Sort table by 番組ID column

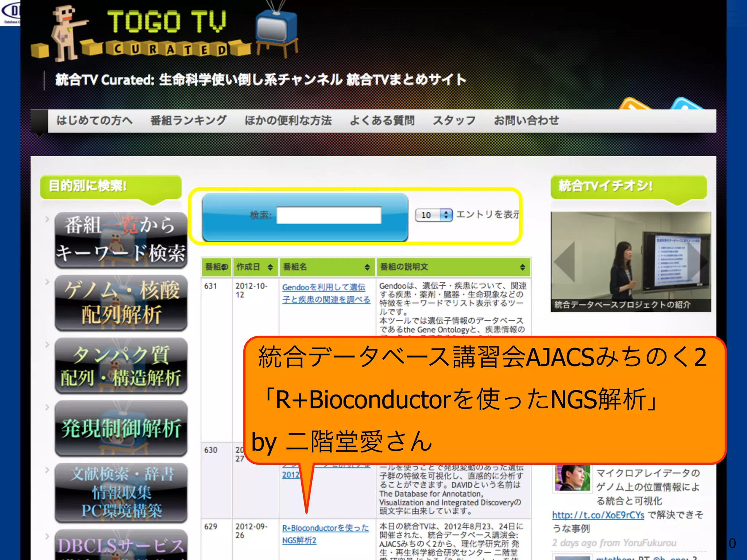click(x=216, y=267)
